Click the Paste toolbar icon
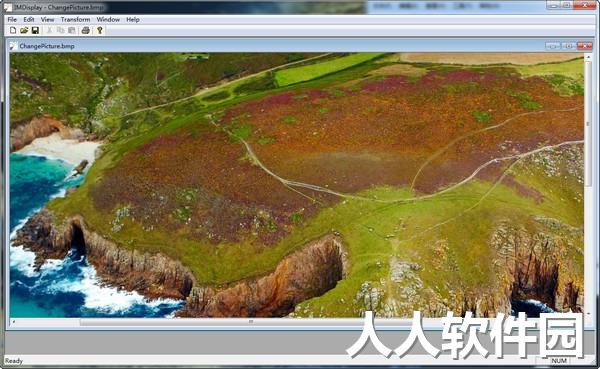Image resolution: width=600 pixels, height=369 pixels. pyautogui.click(x=72, y=30)
